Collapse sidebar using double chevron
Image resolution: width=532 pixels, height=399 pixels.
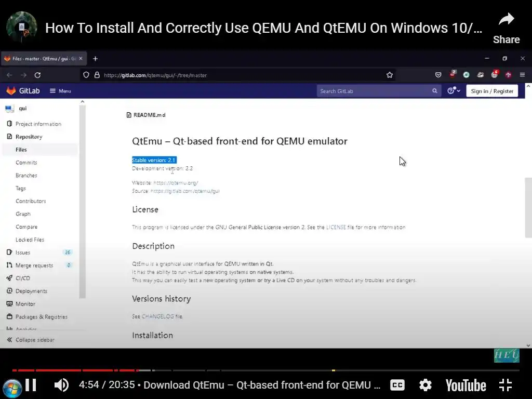point(9,340)
